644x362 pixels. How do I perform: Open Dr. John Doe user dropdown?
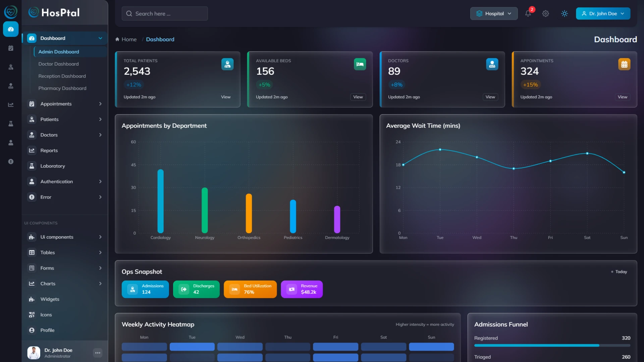coord(603,13)
